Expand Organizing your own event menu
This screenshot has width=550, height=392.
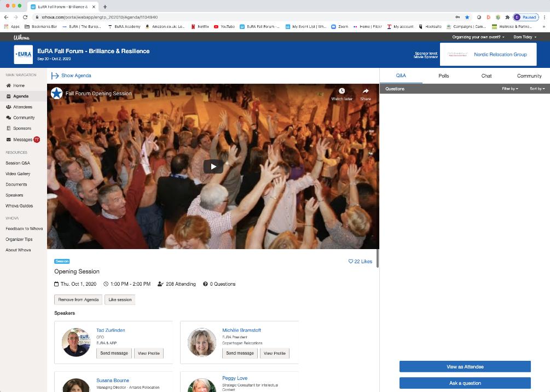pos(478,37)
